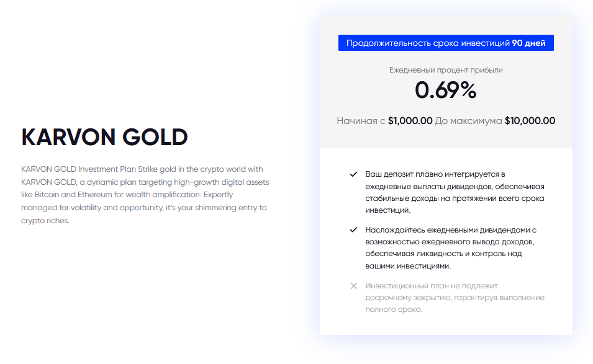This screenshot has width=593, height=364.
Task: Click the До максимума label
Action: point(469,121)
